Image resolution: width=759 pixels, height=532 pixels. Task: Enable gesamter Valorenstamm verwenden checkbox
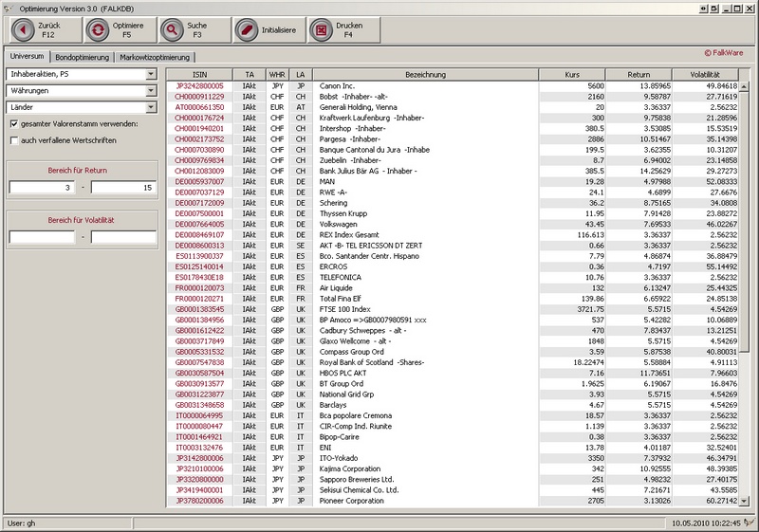[14, 124]
